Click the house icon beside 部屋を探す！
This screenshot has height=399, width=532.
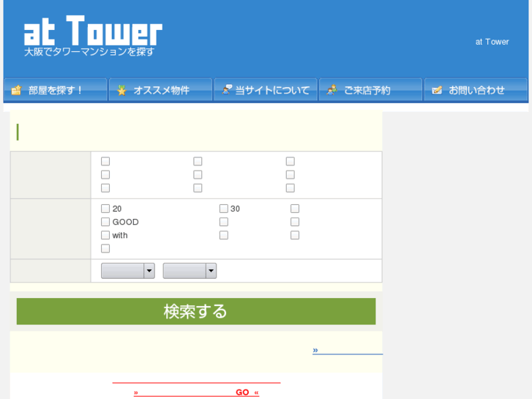16,90
